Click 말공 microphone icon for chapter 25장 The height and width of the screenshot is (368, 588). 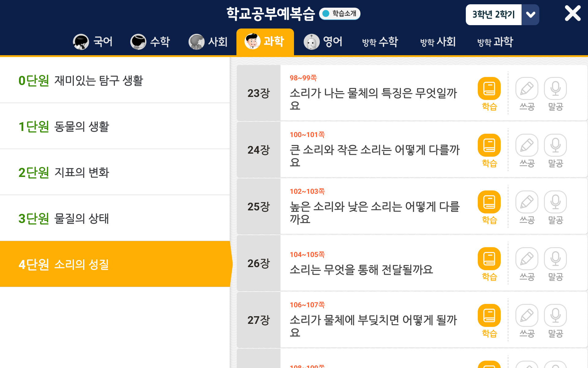555,202
